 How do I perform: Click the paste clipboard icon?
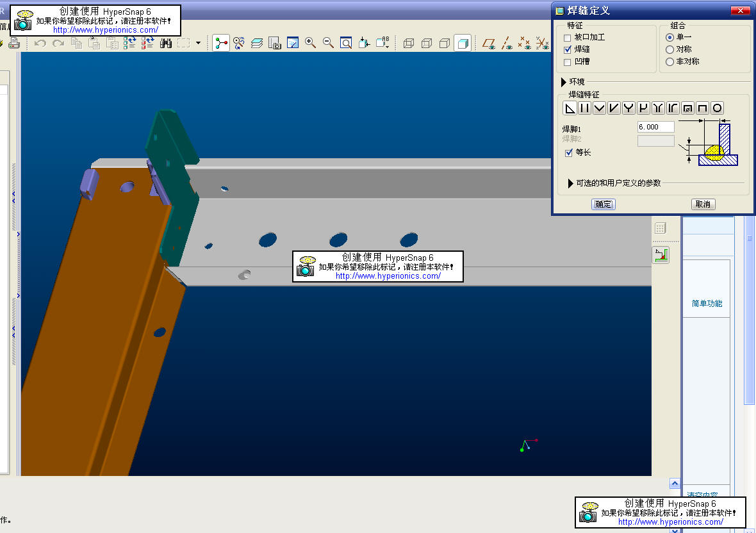point(94,44)
